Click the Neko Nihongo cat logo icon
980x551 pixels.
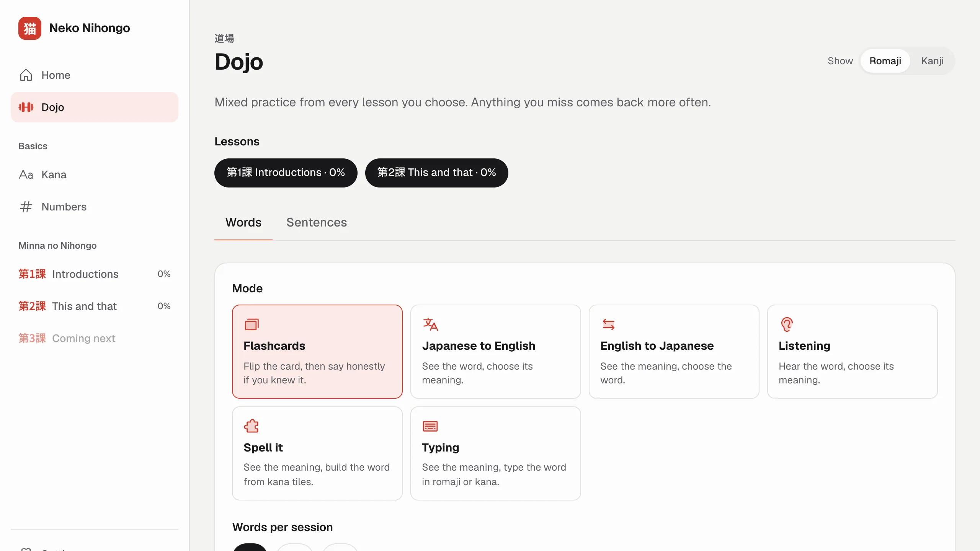[30, 28]
